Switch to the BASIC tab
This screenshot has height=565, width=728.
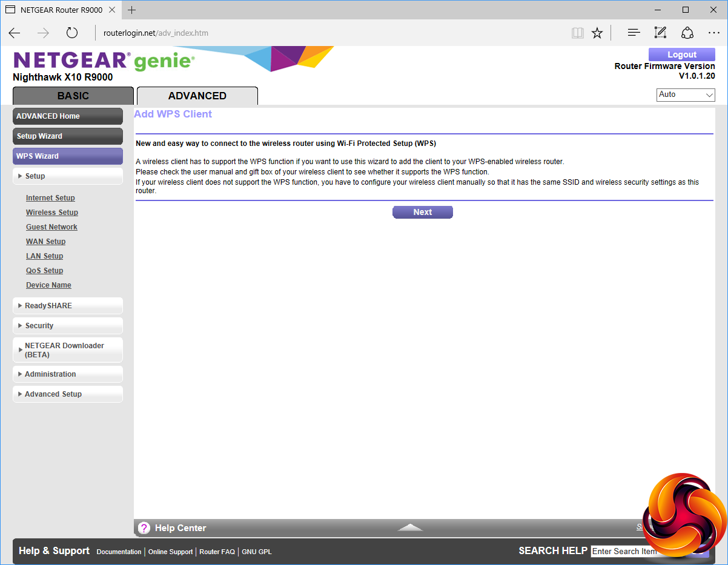coord(73,96)
